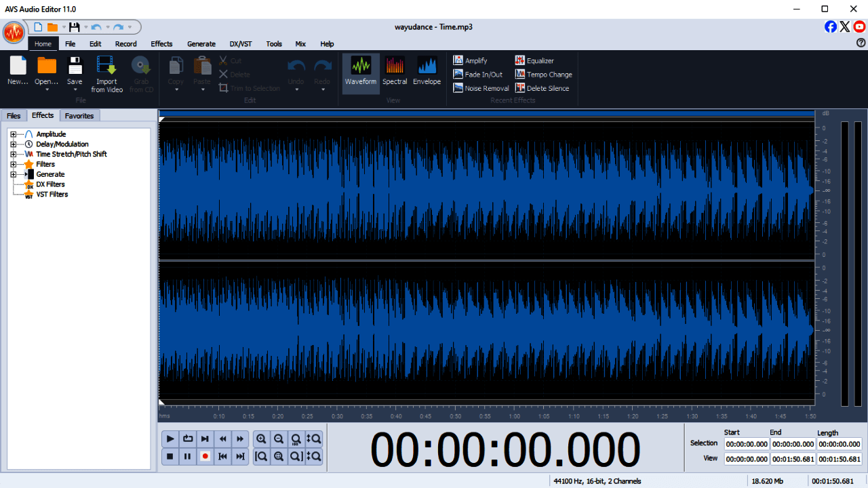868x488 pixels.
Task: Click the Amplify effect icon
Action: 458,60
